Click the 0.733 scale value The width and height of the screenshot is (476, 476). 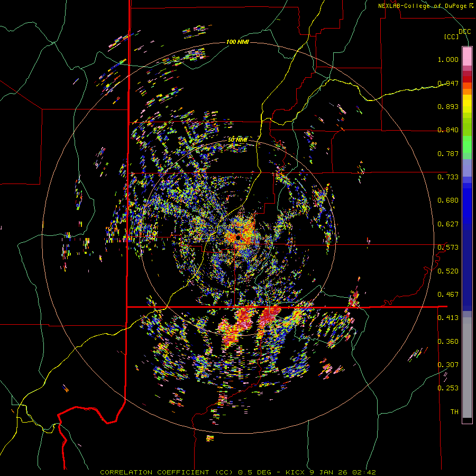[448, 177]
